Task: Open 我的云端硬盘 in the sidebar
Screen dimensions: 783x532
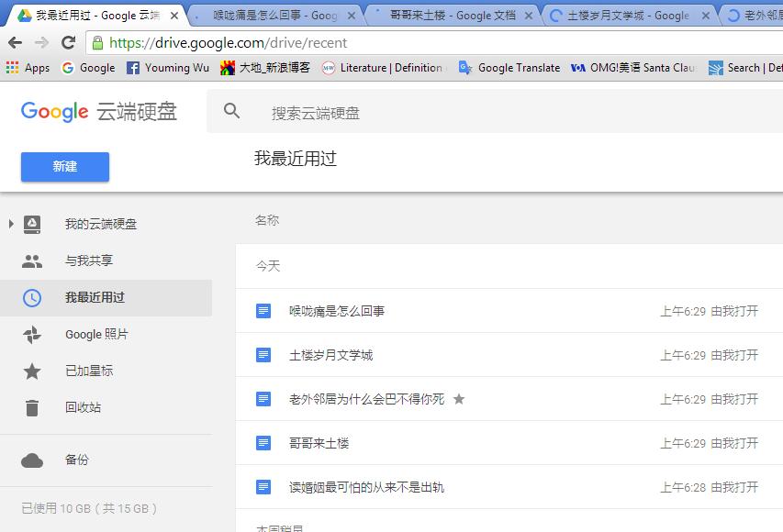Action: click(100, 224)
